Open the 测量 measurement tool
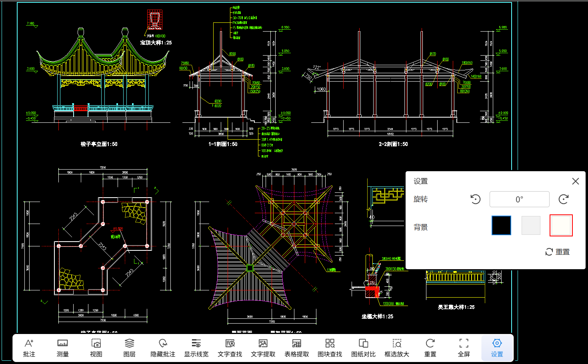This screenshot has width=588, height=364. (x=62, y=348)
